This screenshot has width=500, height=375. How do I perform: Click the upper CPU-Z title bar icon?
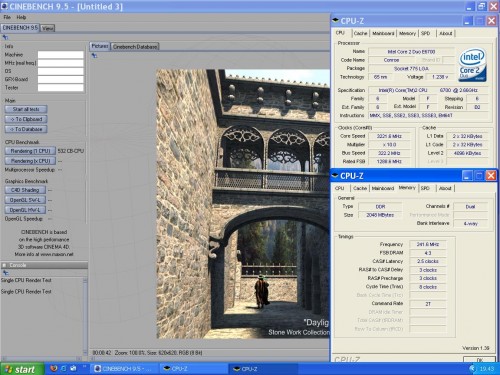click(336, 21)
